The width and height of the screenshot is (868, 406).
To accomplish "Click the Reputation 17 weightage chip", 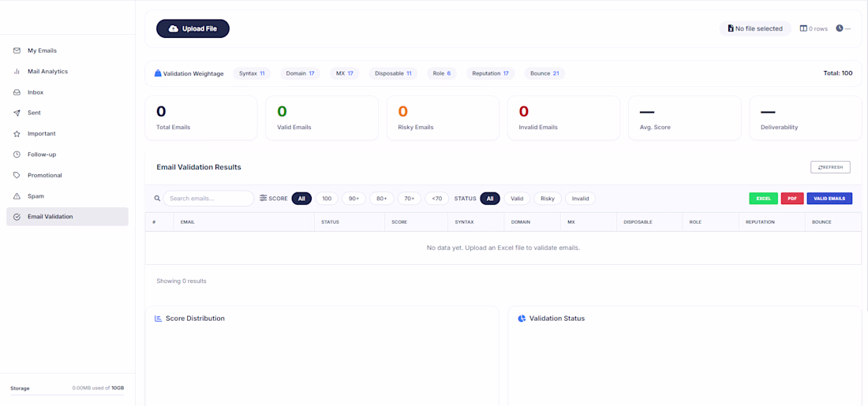I will pyautogui.click(x=491, y=73).
